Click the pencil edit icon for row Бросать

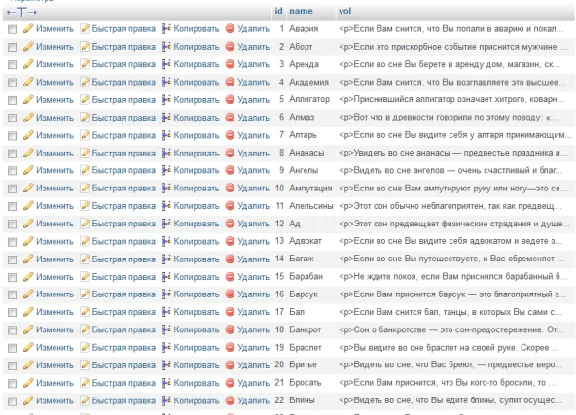(x=28, y=383)
